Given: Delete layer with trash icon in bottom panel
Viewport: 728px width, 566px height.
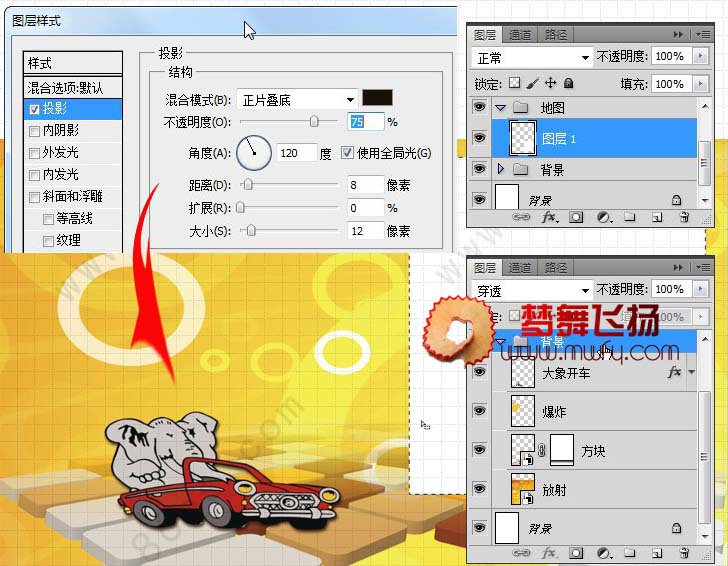Looking at the screenshot, I should point(684,553).
